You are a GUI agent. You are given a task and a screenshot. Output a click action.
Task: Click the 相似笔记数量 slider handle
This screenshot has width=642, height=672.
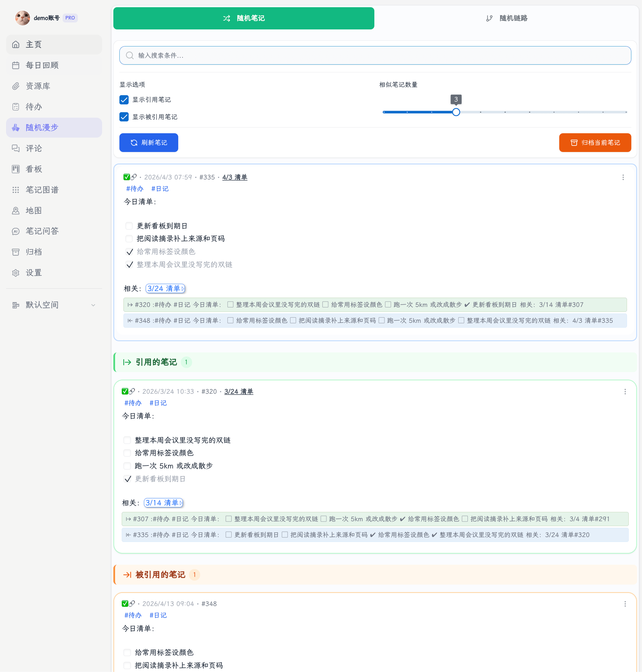(x=456, y=112)
